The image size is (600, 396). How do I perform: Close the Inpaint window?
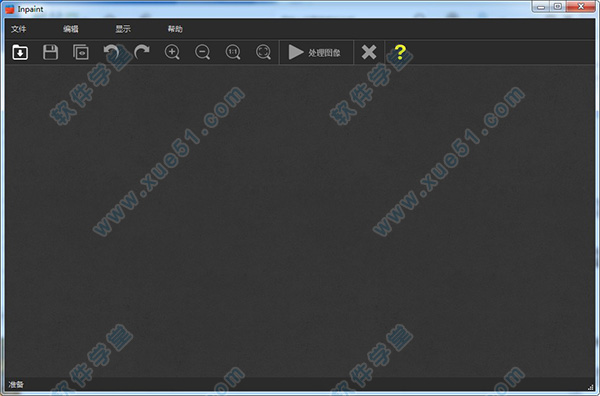click(x=581, y=7)
